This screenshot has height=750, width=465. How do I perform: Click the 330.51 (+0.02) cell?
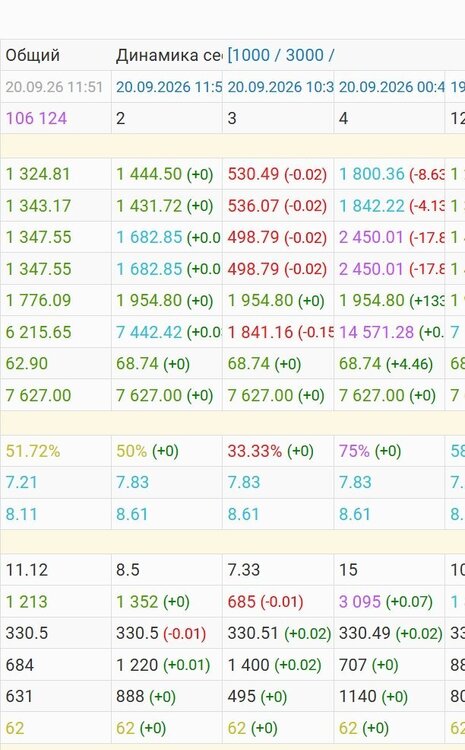pos(279,633)
